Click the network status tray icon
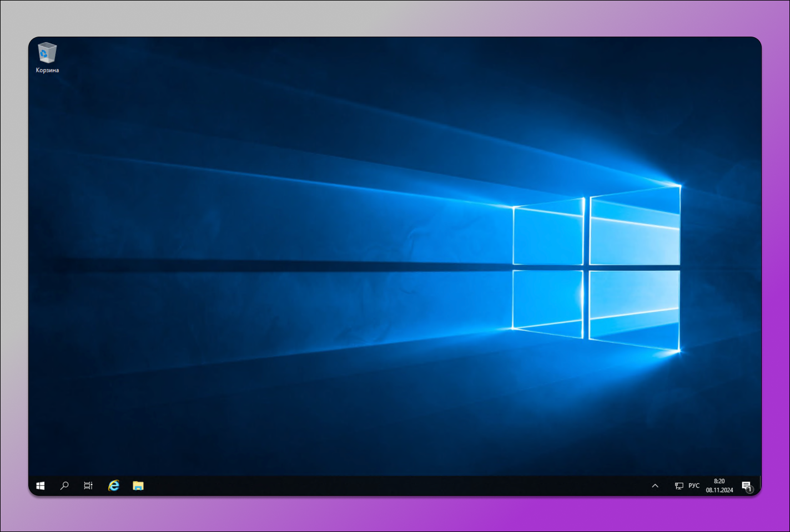Viewport: 790px width, 532px height. click(x=679, y=486)
